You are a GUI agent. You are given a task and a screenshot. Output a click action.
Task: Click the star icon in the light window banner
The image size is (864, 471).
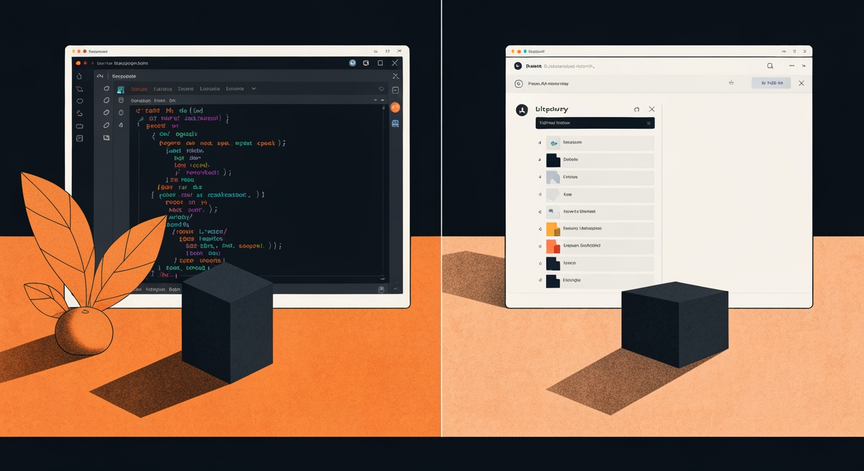(x=731, y=83)
